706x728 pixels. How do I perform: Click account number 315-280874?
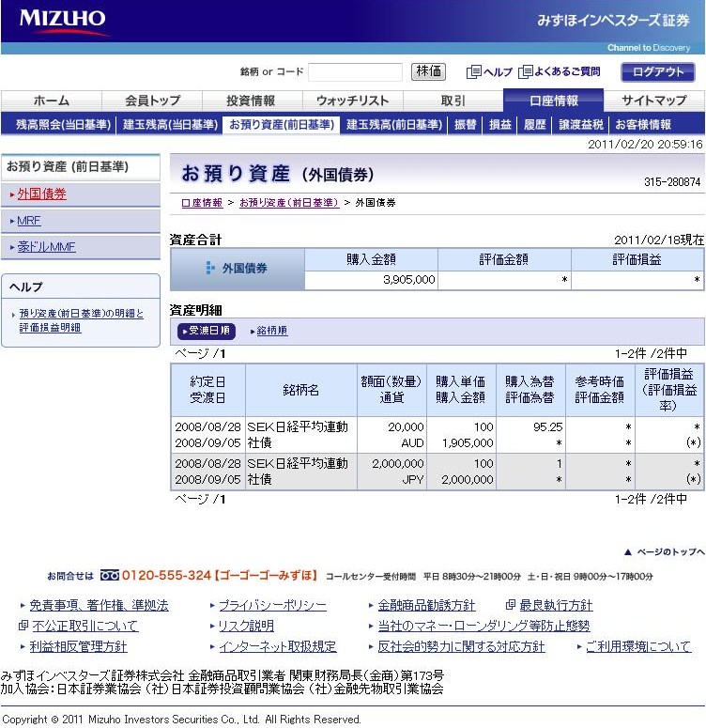click(672, 182)
